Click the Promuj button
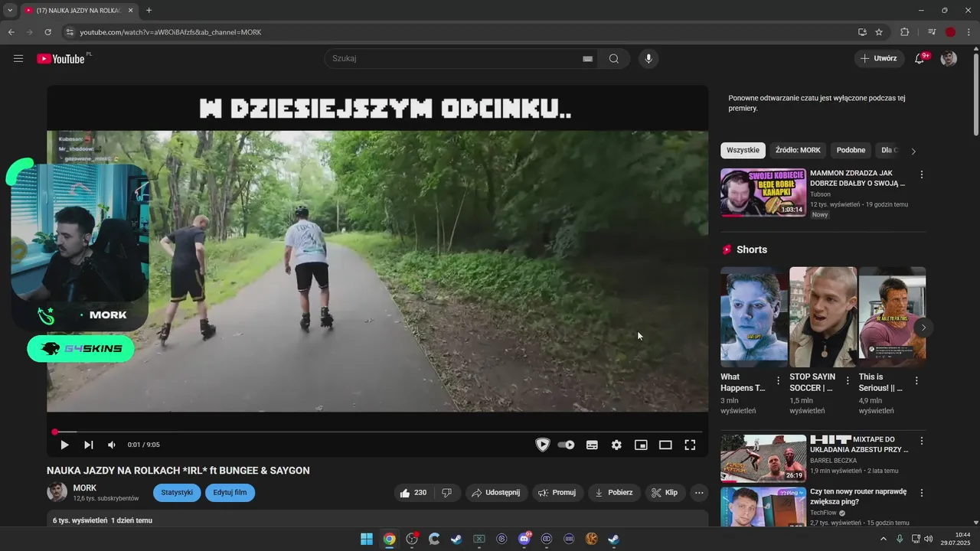 click(x=557, y=493)
